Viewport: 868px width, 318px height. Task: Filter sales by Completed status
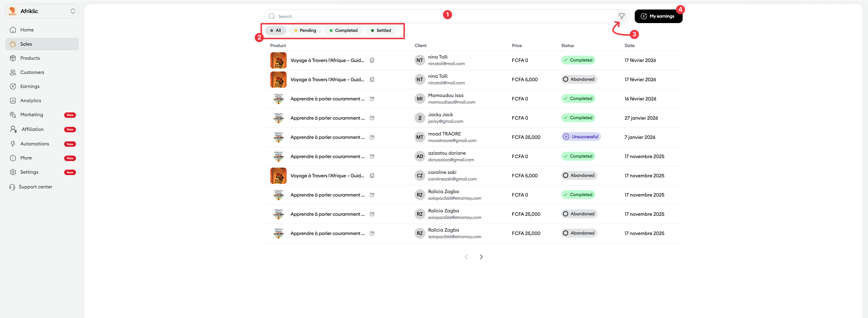tap(343, 30)
